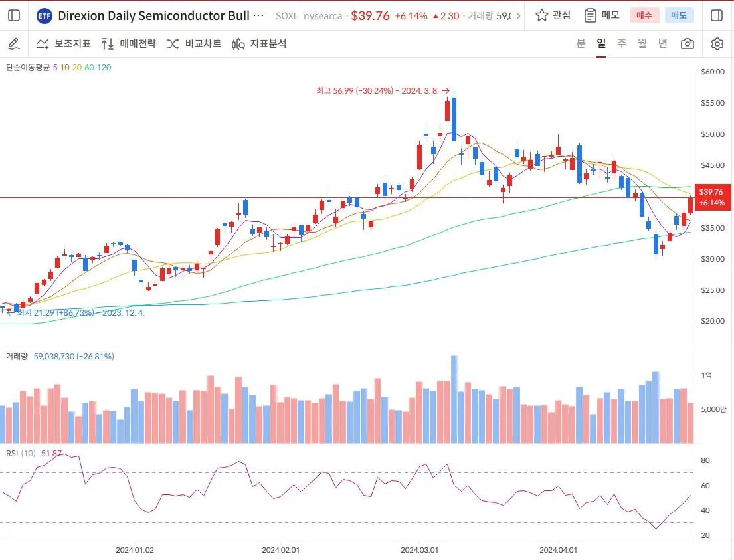
Task: Click the nysearca exchange label
Action: tap(323, 16)
